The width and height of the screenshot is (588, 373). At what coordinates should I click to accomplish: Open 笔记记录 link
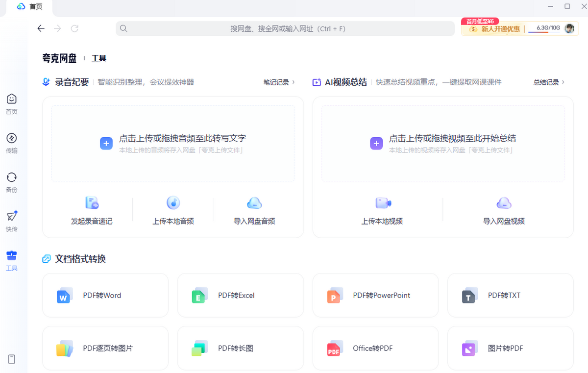tap(279, 82)
